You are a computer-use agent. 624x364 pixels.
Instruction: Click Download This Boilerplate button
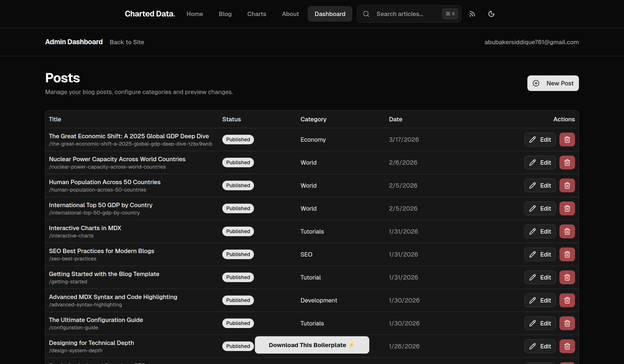tap(312, 345)
